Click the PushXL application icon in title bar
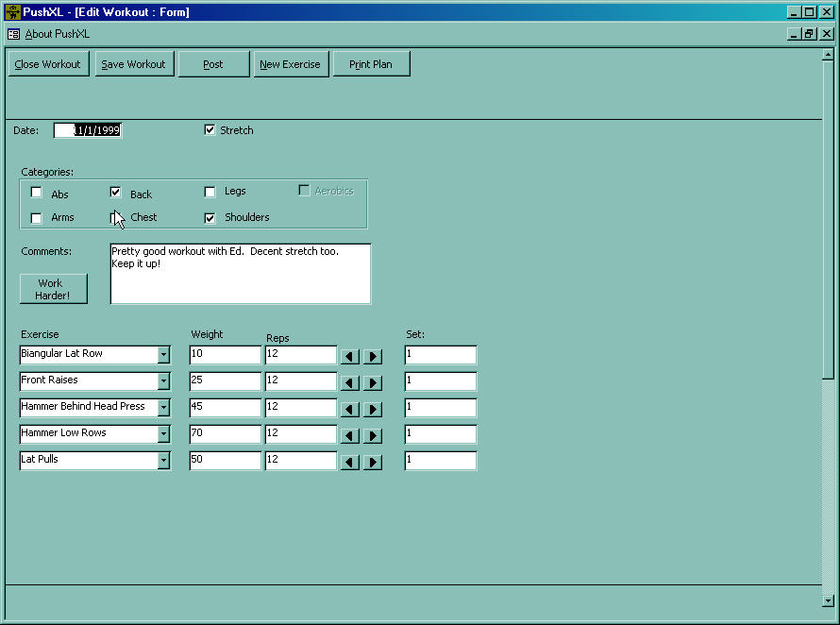840x625 pixels. 13,11
